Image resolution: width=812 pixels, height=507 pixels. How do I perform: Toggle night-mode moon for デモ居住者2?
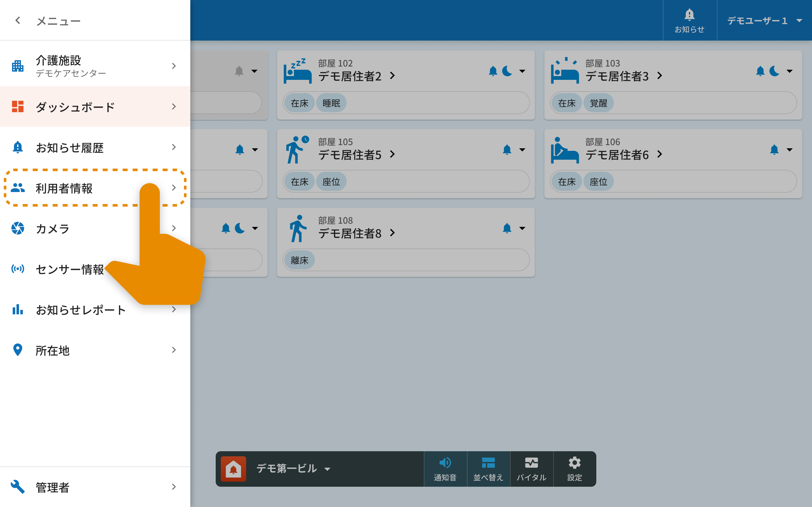[x=507, y=71]
